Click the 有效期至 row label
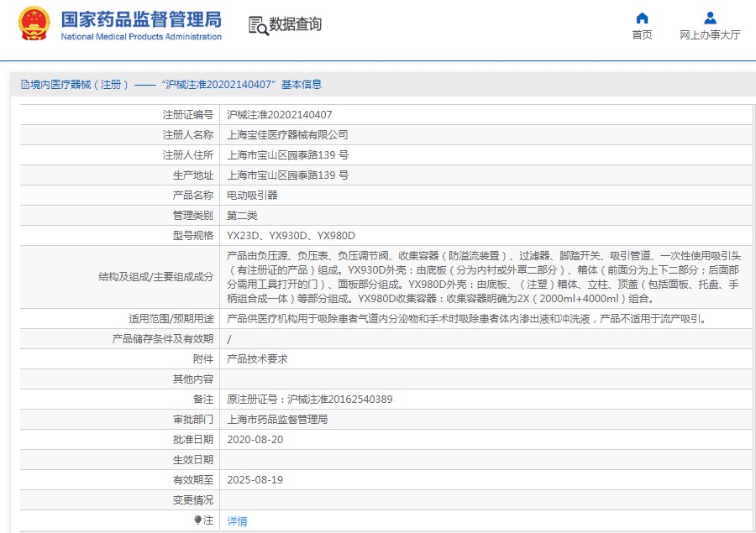This screenshot has width=756, height=533. point(193,480)
